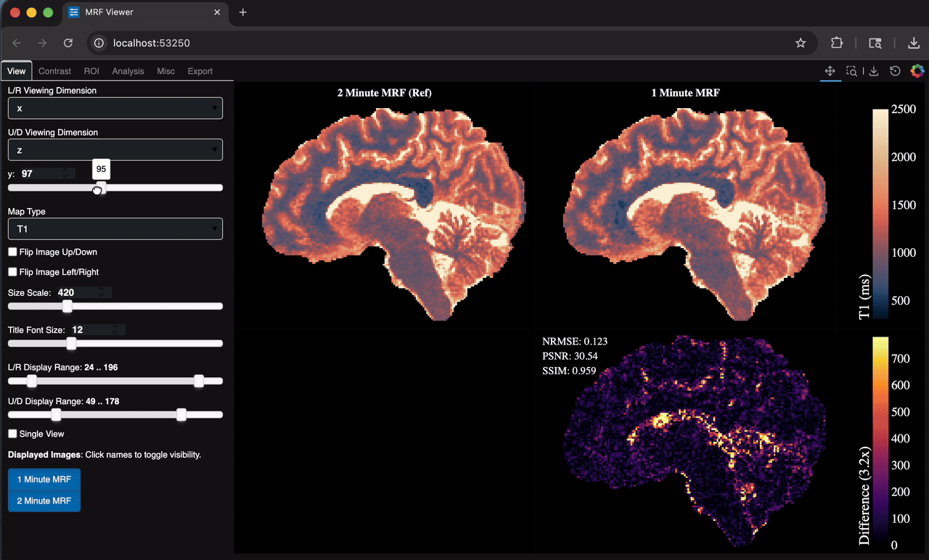929x560 pixels.
Task: Reload the page with the refresh icon
Action: 68,43
